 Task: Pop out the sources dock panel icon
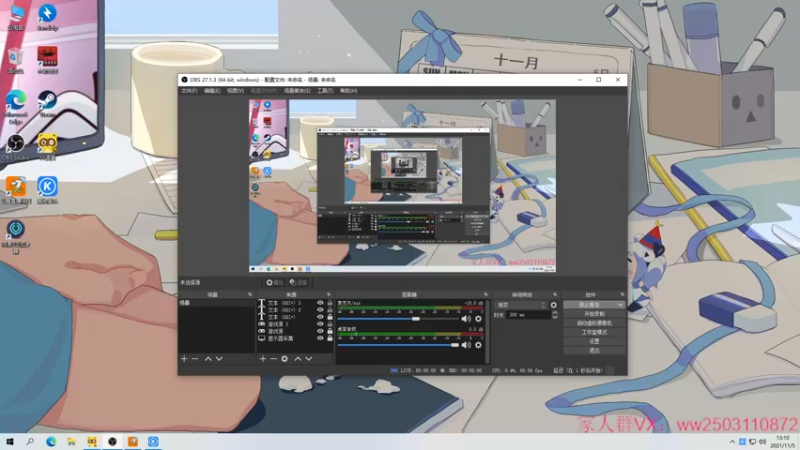click(329, 294)
